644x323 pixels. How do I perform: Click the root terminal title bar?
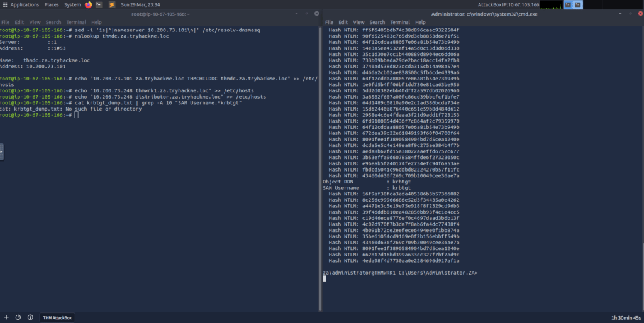pos(160,14)
